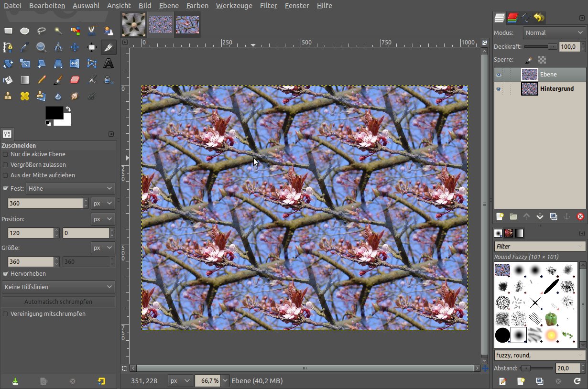The width and height of the screenshot is (588, 389).
Task: Delete the layer with the red button
Action: (580, 216)
